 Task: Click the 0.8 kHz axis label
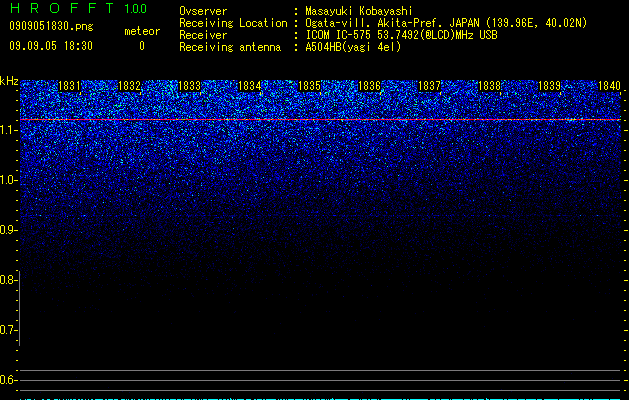pyautogui.click(x=7, y=280)
